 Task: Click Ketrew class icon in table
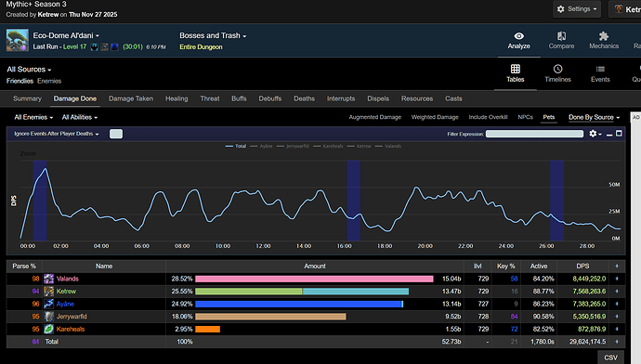point(48,292)
